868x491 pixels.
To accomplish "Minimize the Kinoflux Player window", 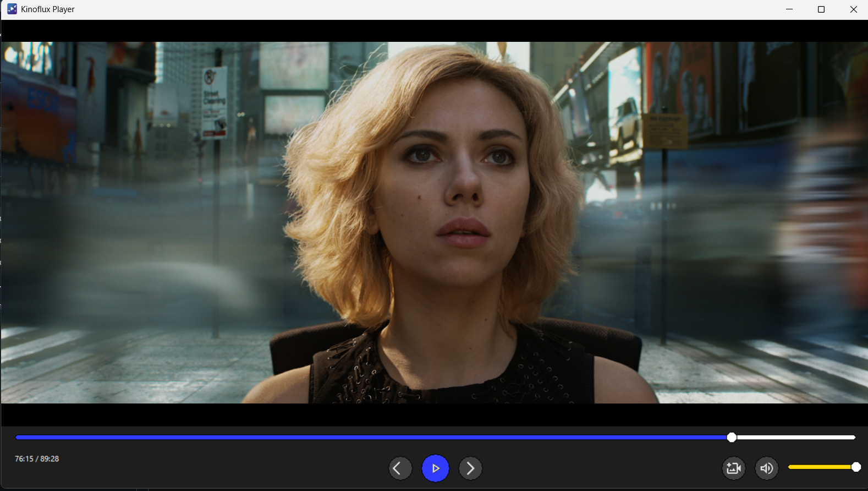I will (789, 9).
